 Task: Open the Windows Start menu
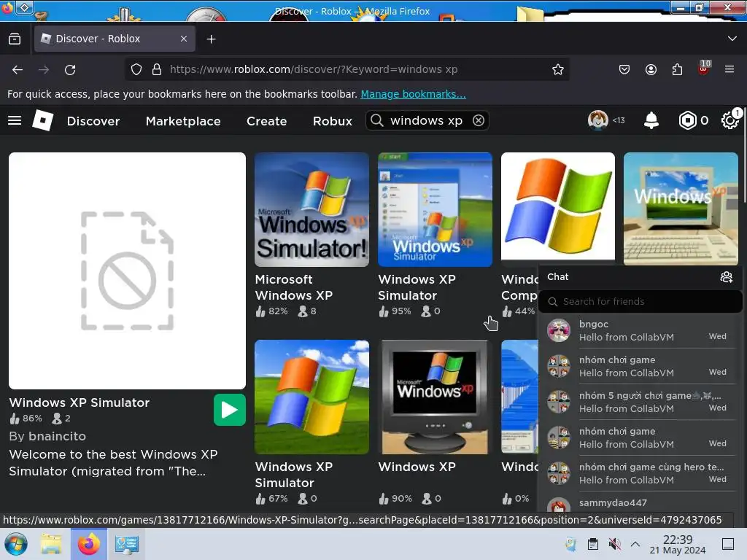(x=16, y=544)
